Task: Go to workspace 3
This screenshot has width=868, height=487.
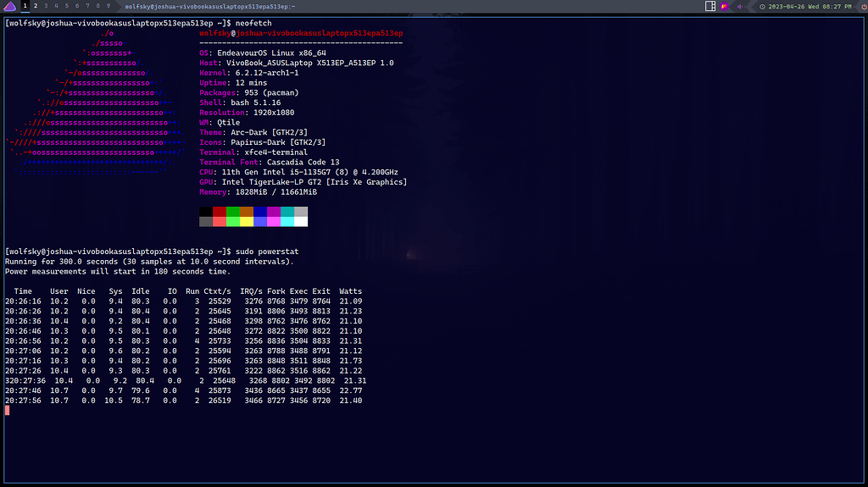Action: (x=45, y=6)
